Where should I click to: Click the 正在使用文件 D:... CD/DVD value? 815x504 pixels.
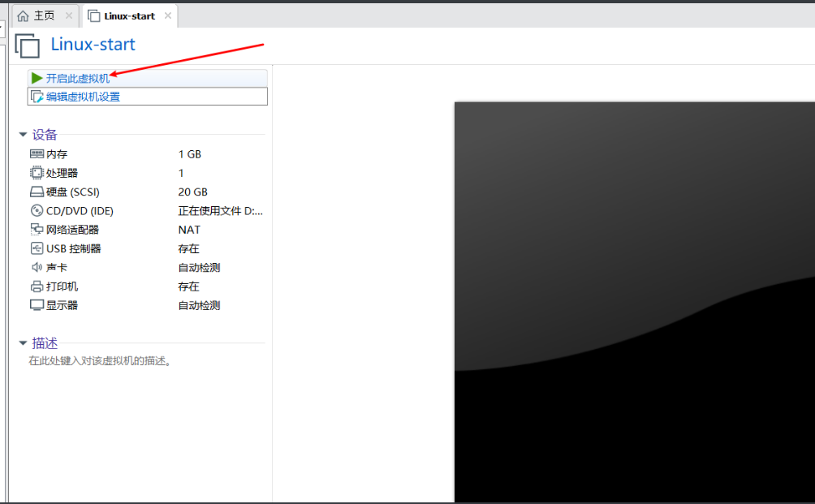click(220, 211)
